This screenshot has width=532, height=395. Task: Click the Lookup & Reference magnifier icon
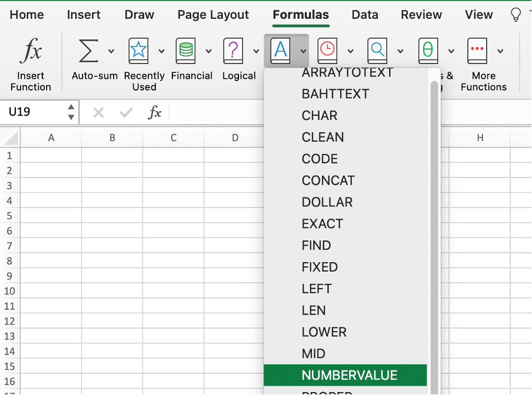pos(377,51)
